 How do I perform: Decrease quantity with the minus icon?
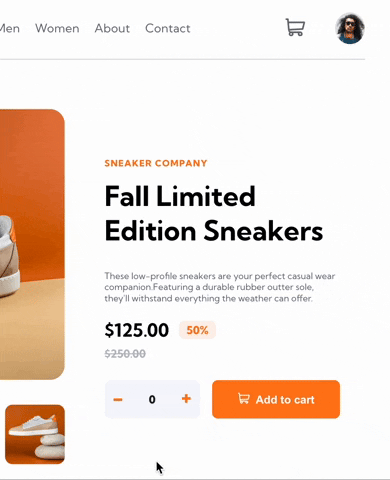[118, 399]
